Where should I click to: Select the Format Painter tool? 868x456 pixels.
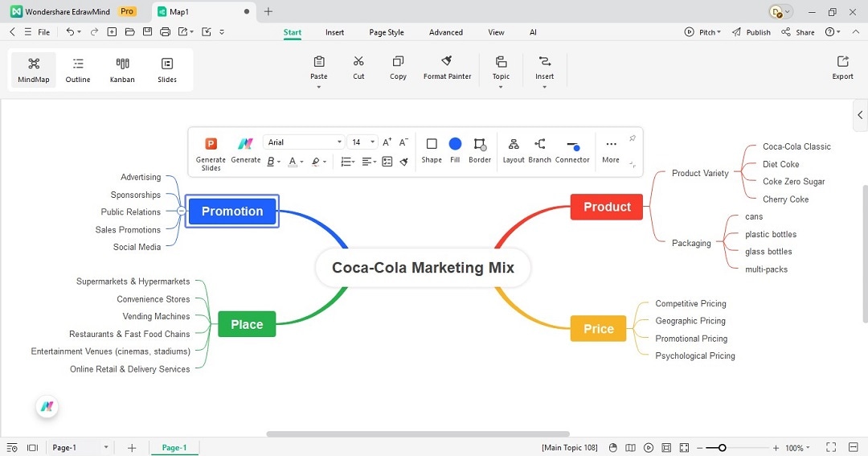point(448,68)
